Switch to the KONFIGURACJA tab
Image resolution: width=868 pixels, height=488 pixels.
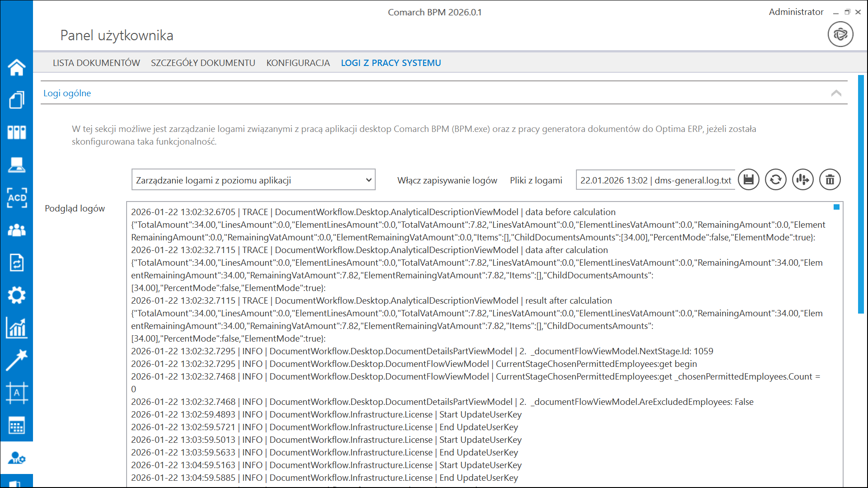[298, 63]
